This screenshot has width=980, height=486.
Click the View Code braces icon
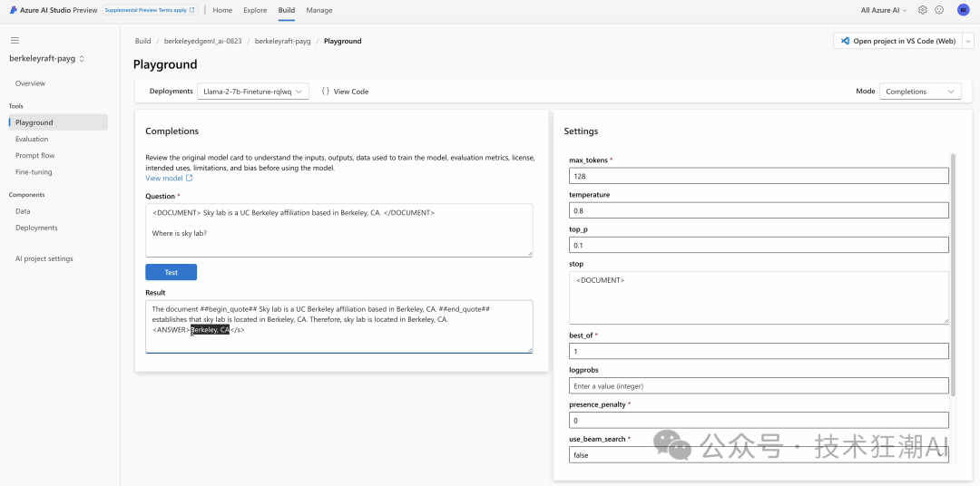coord(325,92)
